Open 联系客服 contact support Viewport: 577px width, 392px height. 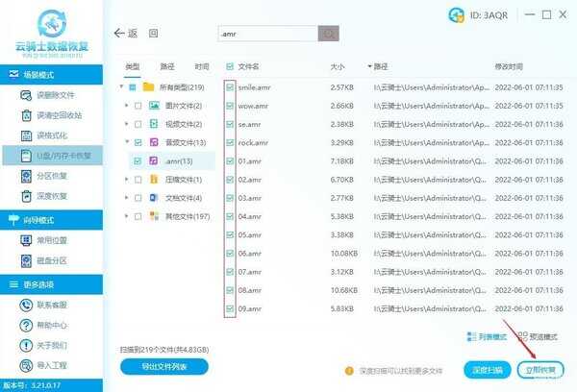point(44,305)
